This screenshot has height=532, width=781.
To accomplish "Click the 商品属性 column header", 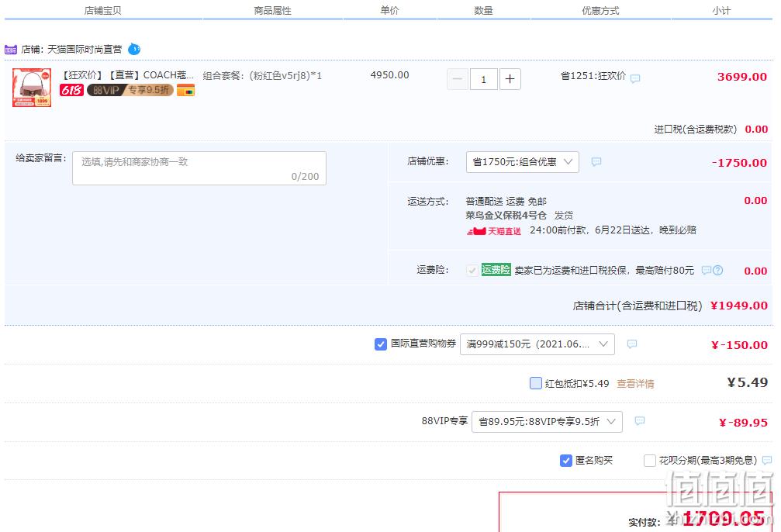I will tap(272, 10).
